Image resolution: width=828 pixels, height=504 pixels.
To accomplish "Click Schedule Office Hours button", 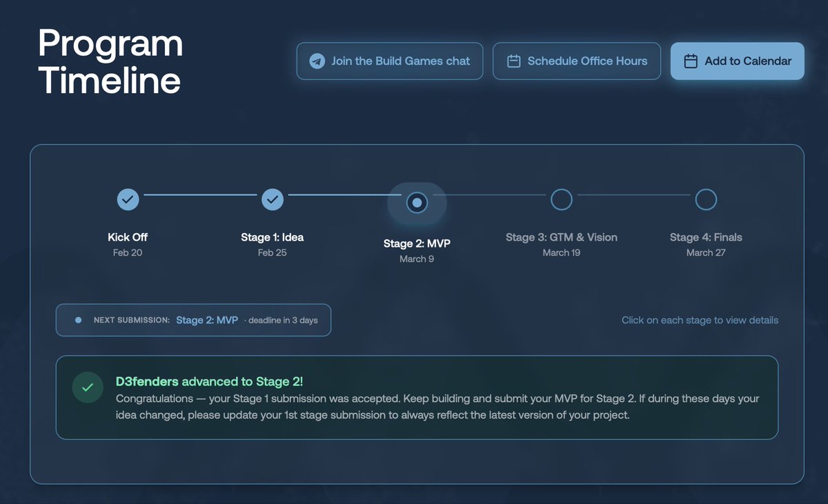I will [x=577, y=61].
